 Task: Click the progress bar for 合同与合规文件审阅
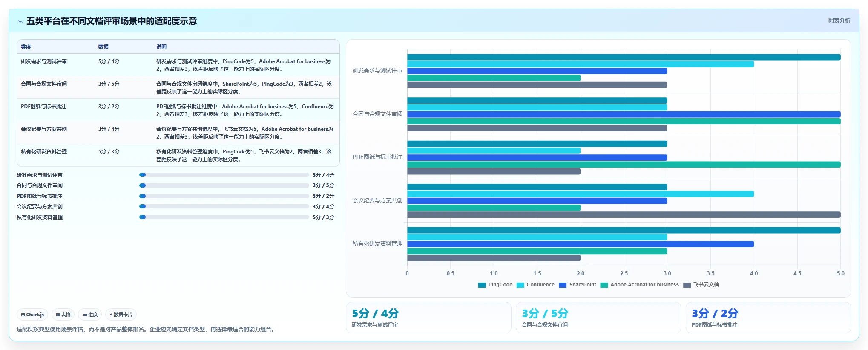point(224,185)
